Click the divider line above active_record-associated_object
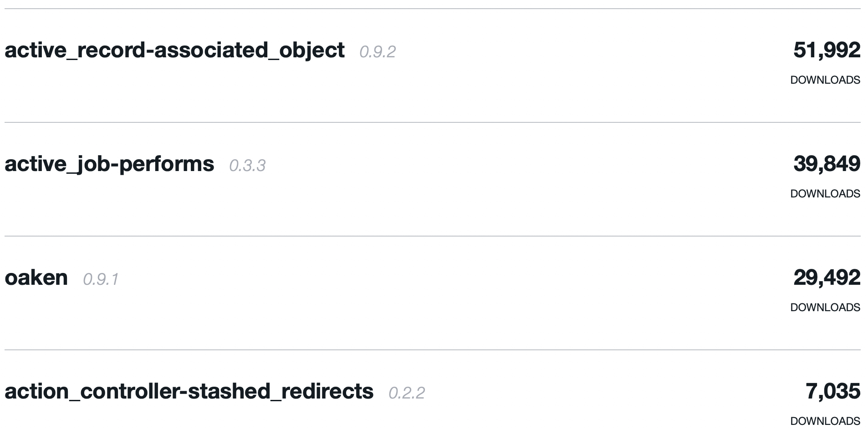Viewport: 868px width, 434px height. 433,9
